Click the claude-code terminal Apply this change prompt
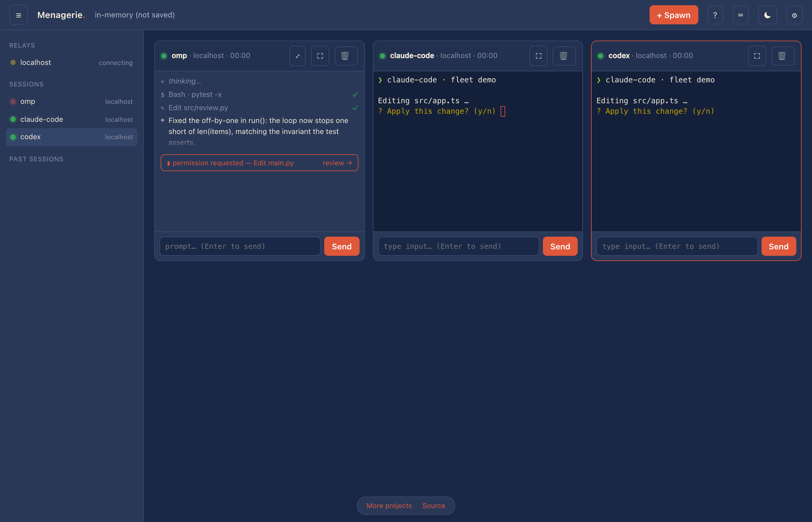Screen dimensions: 812x522 pos(437,111)
